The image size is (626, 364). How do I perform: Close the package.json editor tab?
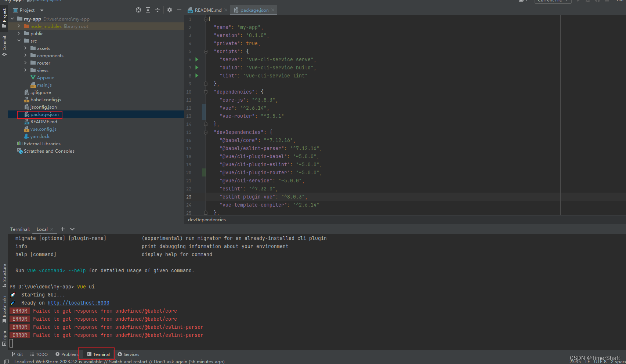(x=273, y=10)
